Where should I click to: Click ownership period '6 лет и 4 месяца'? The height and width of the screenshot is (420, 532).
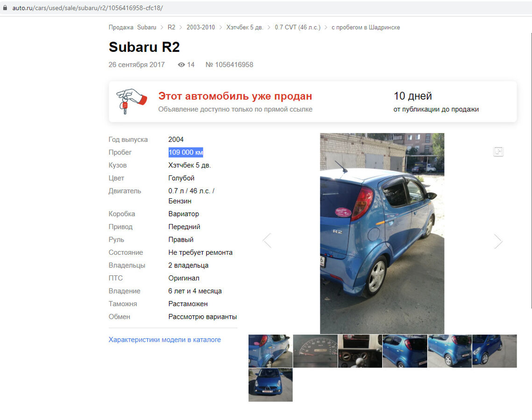[x=195, y=291]
